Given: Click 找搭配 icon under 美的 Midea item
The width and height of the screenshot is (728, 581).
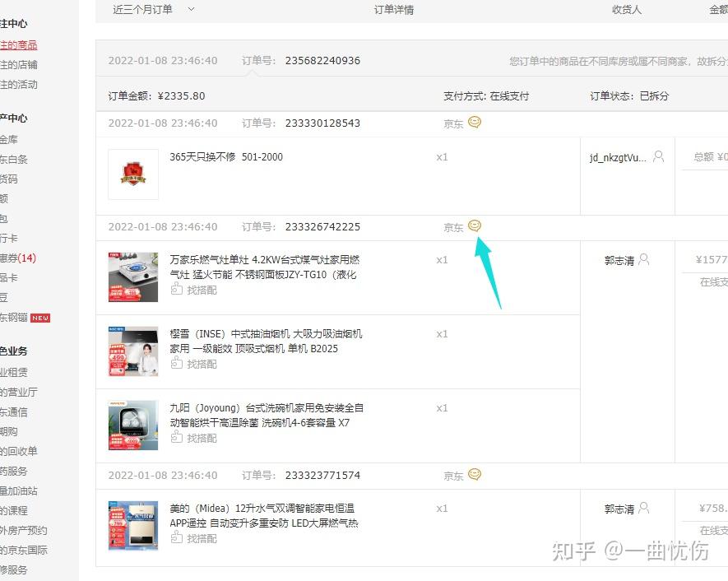Looking at the screenshot, I should tap(176, 537).
